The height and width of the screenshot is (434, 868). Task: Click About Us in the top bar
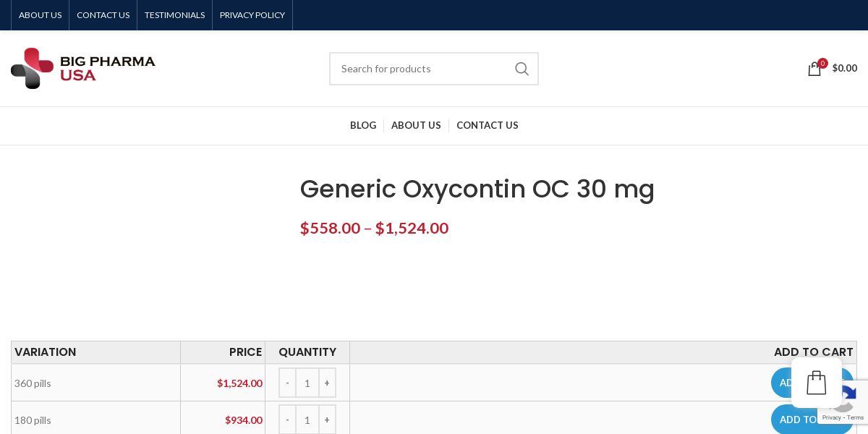41,15
